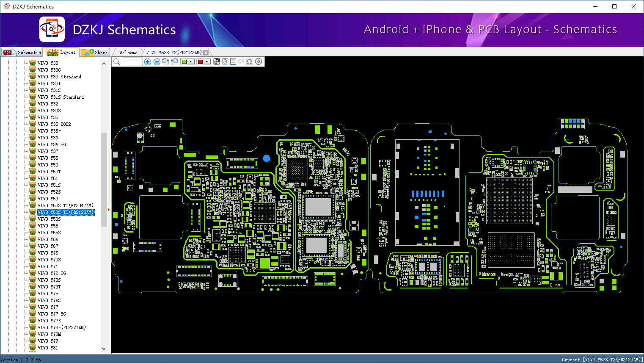Select VIVO Y31S Standard entry
Screen dimensions: 644x363
coord(61,97)
